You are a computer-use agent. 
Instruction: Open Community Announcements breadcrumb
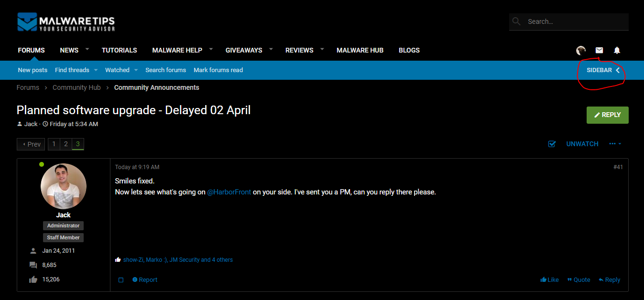(x=157, y=87)
